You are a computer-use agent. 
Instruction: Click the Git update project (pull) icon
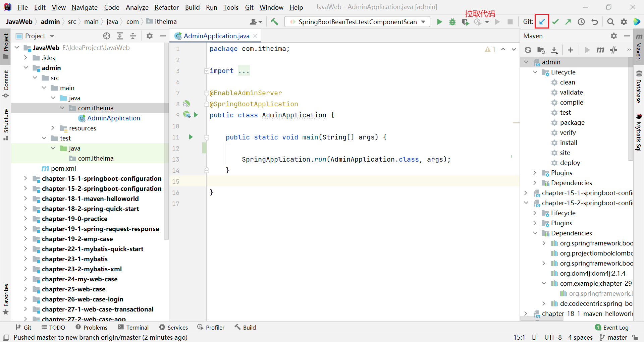click(x=542, y=22)
